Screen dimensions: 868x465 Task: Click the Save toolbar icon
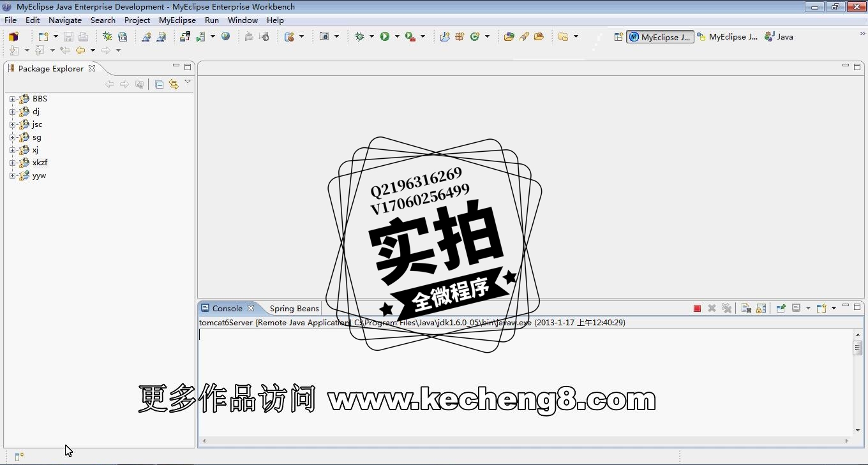click(x=68, y=37)
